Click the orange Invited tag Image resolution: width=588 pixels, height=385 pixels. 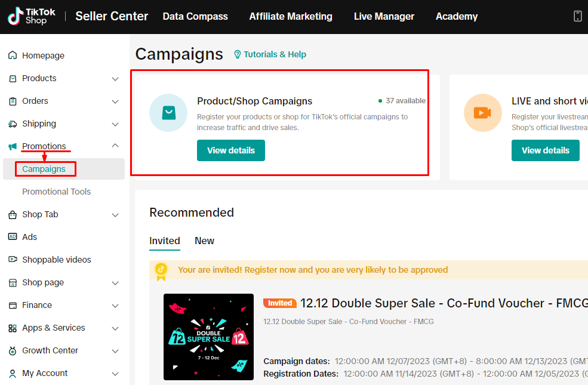pos(280,303)
